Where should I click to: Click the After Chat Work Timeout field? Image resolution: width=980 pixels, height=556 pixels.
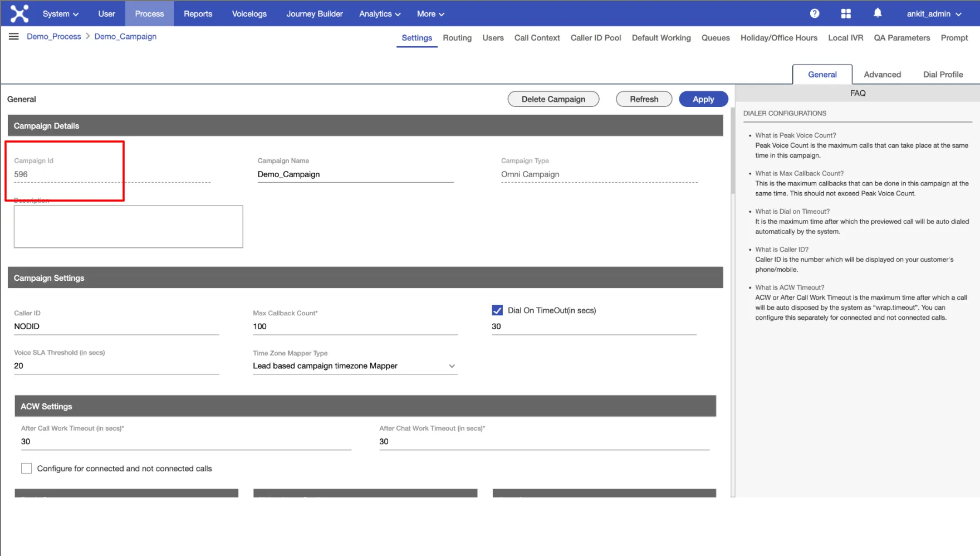544,442
